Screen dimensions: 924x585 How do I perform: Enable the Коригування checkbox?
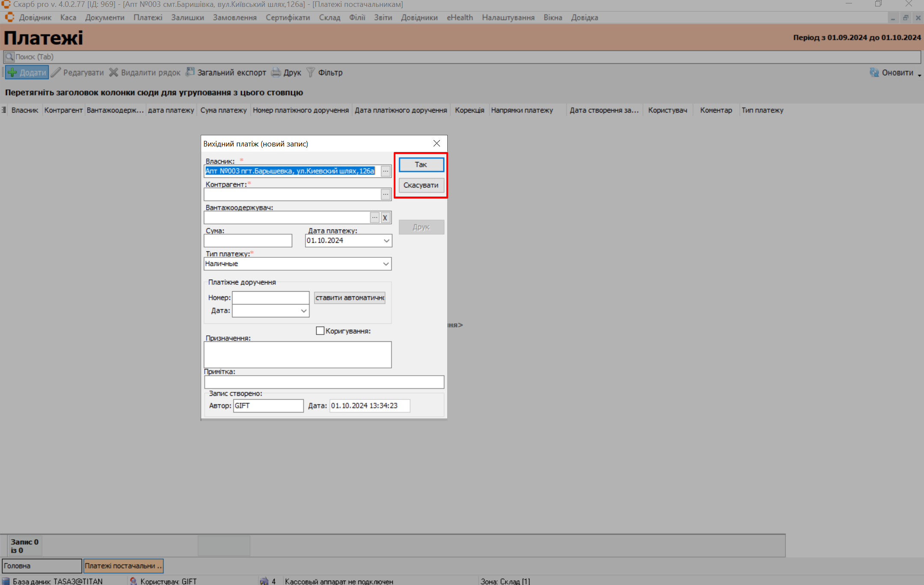click(320, 331)
